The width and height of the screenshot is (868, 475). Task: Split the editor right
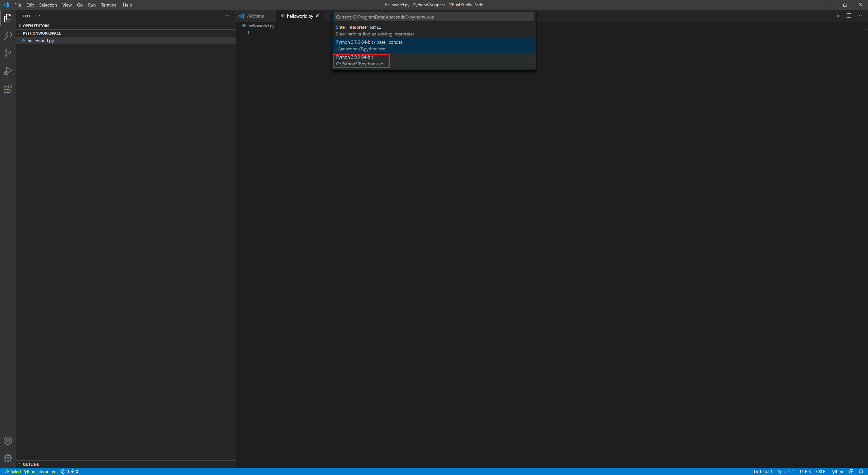tap(849, 16)
